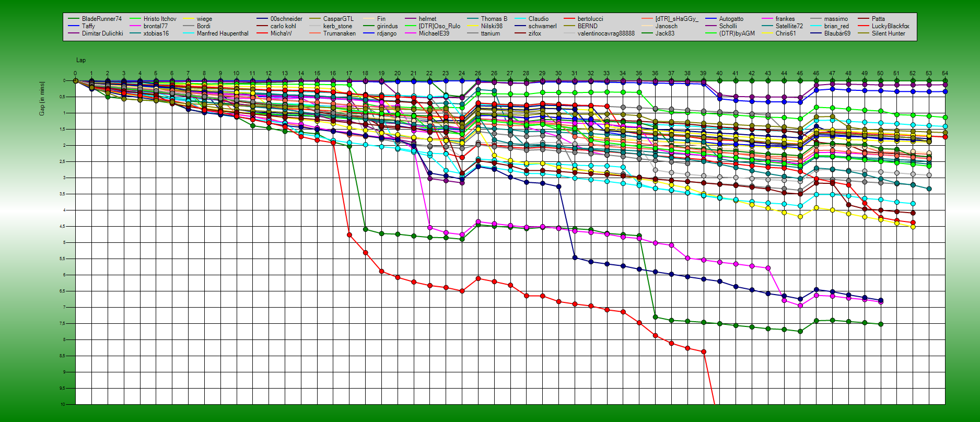Click Thomas B legend label
The width and height of the screenshot is (980, 422).
point(494,19)
